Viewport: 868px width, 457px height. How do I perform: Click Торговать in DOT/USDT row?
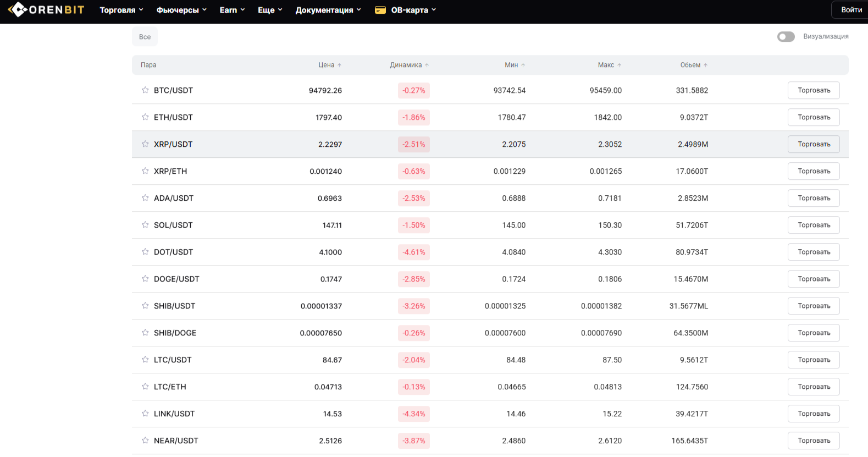[814, 252]
